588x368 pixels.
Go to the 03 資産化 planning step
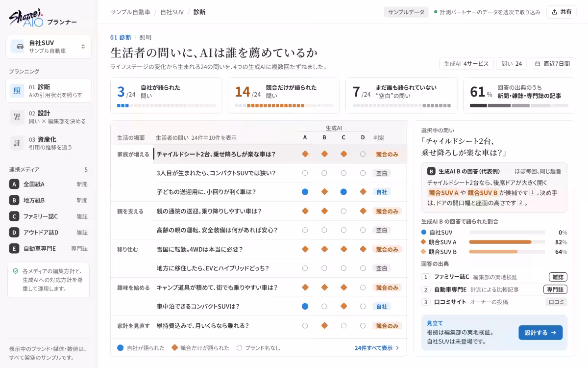pyautogui.click(x=49, y=143)
